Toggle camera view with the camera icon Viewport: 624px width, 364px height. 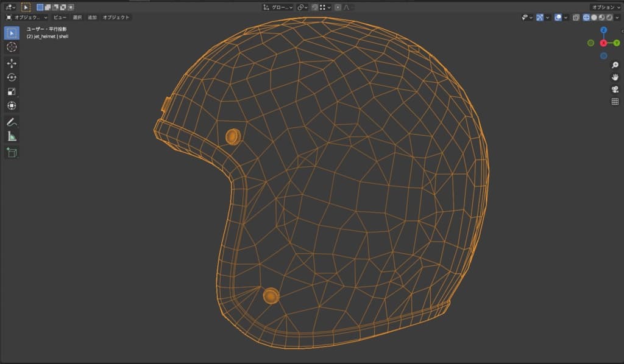point(615,89)
